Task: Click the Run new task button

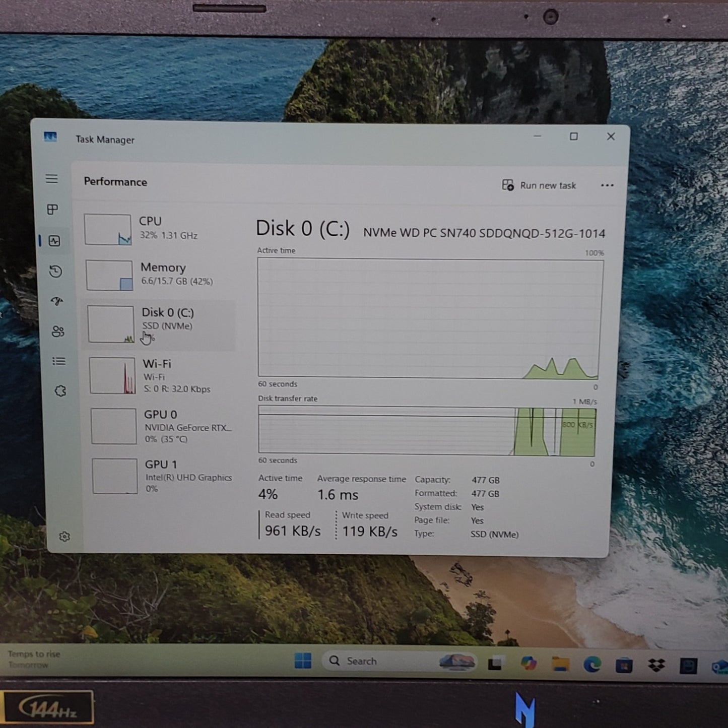Action: pyautogui.click(x=539, y=185)
